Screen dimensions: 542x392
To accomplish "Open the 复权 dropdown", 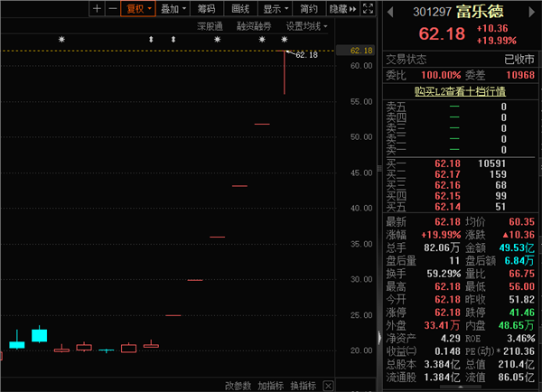I will (138, 8).
